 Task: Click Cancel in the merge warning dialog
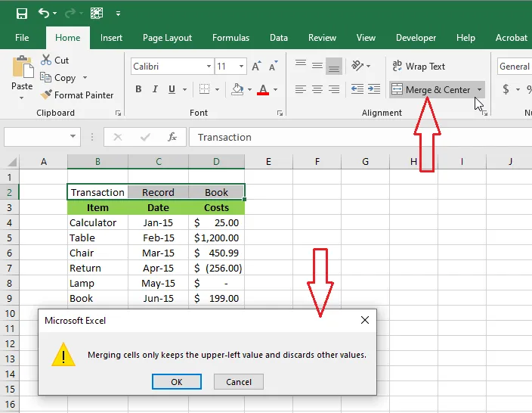click(x=239, y=382)
